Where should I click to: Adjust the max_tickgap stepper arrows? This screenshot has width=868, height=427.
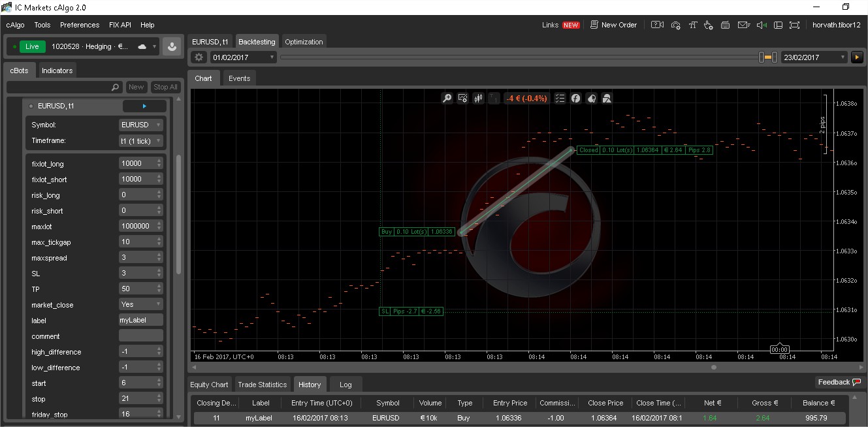pyautogui.click(x=159, y=242)
